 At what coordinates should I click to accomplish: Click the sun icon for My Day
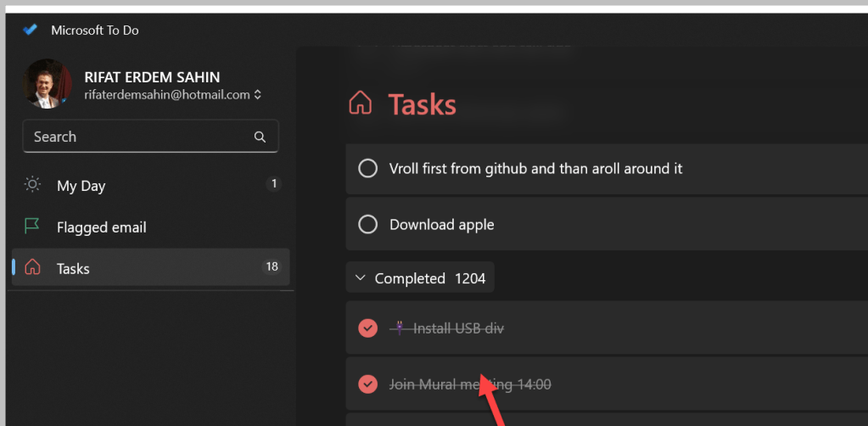[32, 184]
